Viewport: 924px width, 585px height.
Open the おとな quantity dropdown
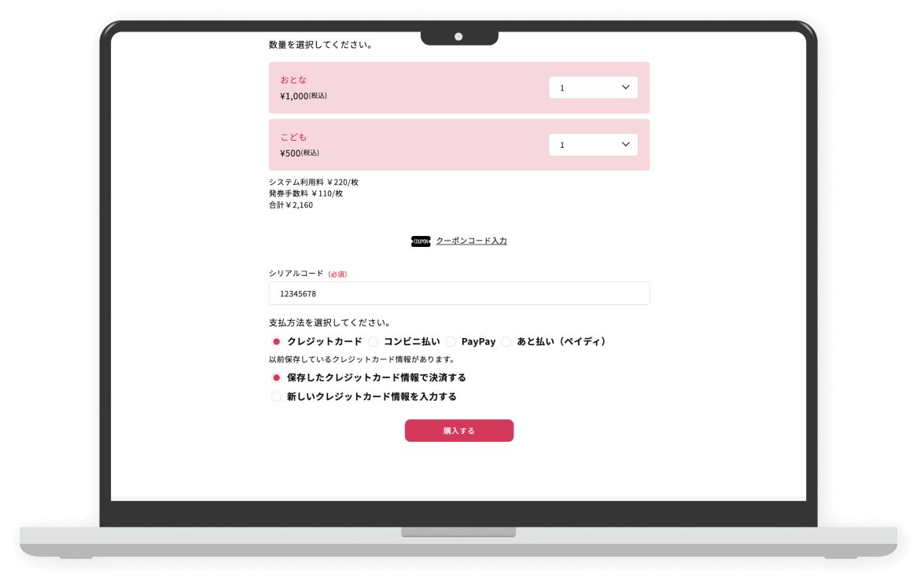pyautogui.click(x=593, y=87)
